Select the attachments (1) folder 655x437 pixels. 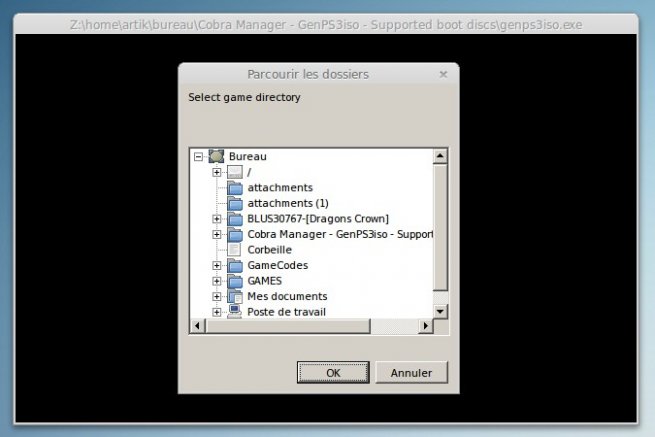[x=287, y=203]
